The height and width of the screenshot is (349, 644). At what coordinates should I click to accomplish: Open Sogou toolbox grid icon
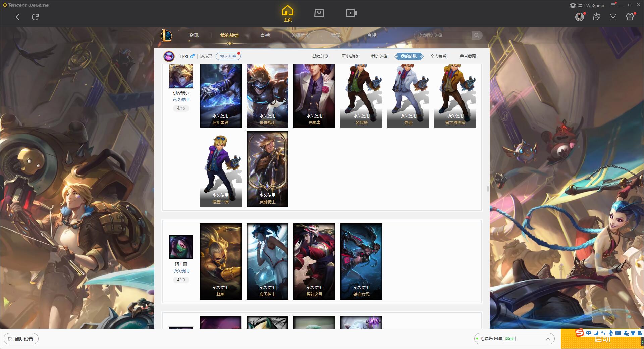tap(640, 333)
